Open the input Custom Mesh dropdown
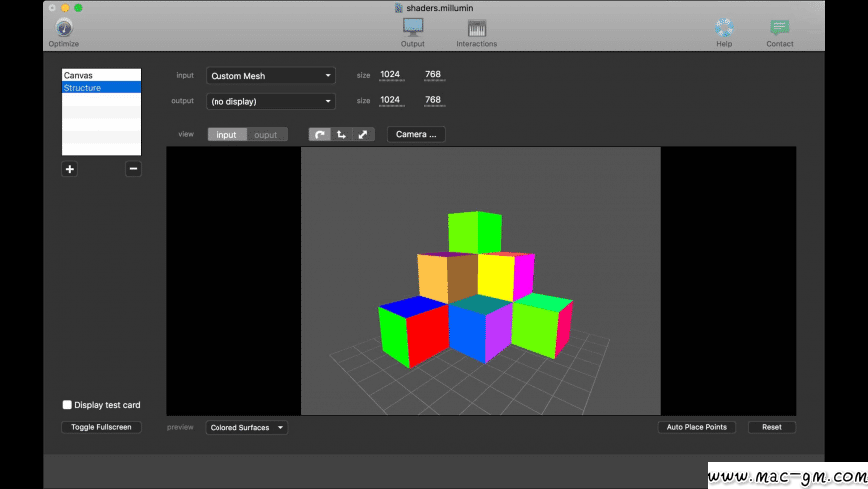The height and width of the screenshot is (489, 868). click(x=270, y=76)
